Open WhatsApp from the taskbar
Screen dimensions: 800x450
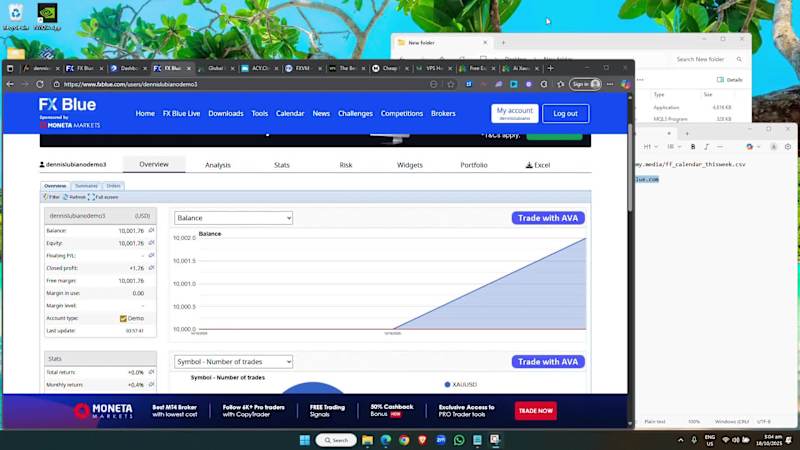[459, 440]
